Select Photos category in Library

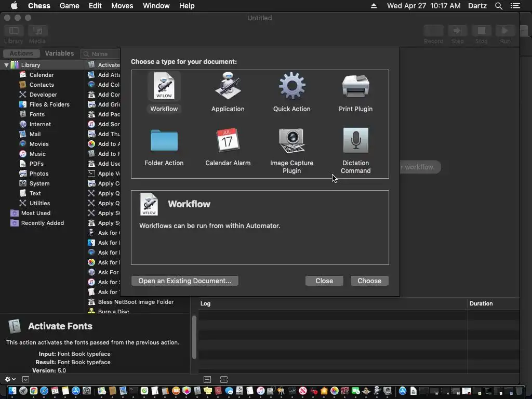point(38,173)
